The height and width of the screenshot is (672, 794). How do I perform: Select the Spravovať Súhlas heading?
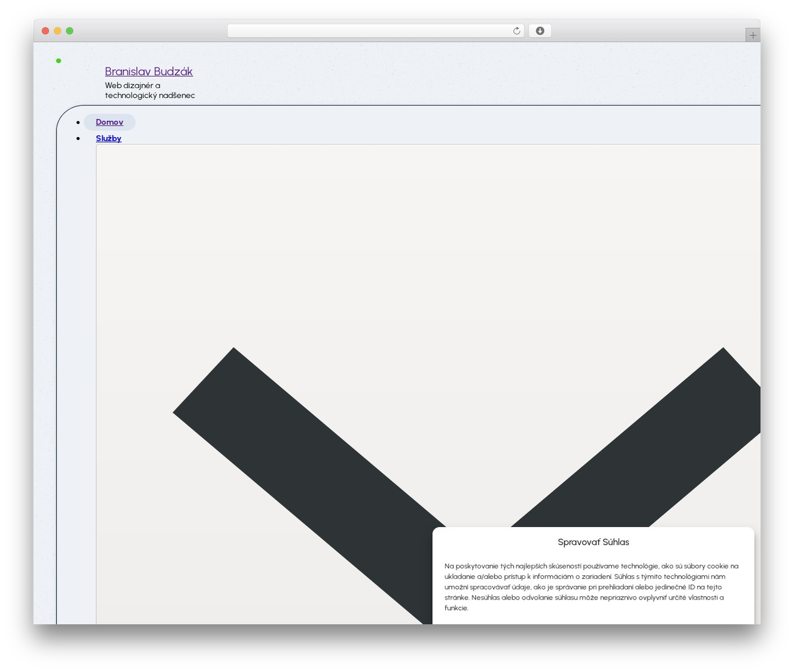tap(593, 542)
